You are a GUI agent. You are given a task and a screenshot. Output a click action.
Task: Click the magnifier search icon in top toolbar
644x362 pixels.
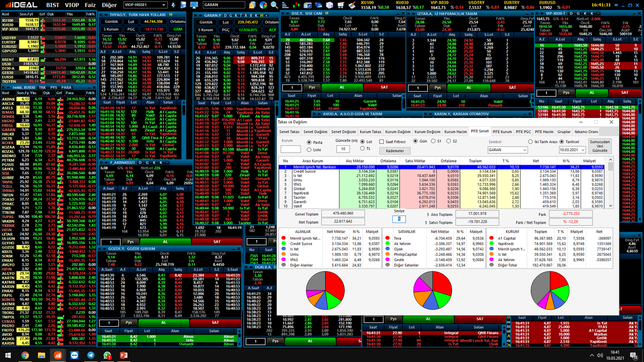tap(274, 4)
